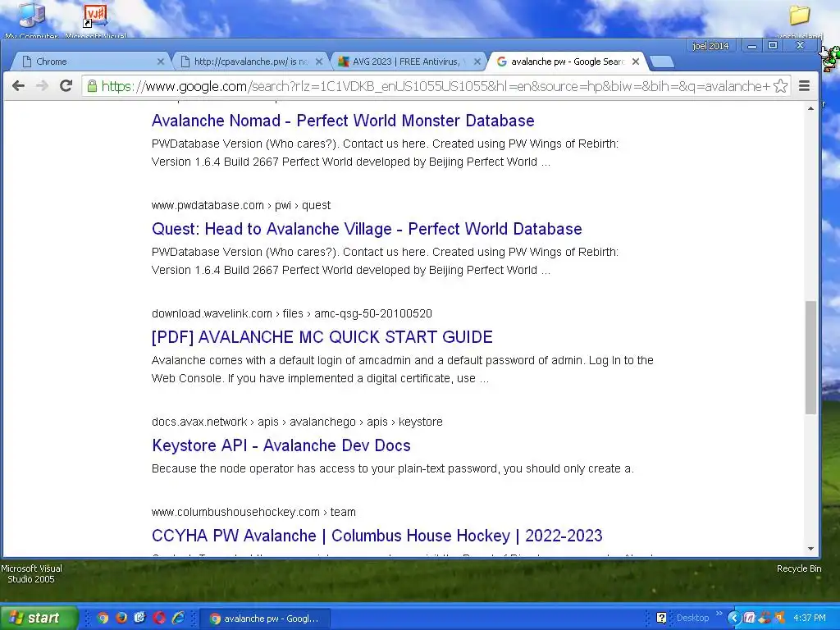Click www.columbushousehockey.com › team breadcrumb

tap(253, 512)
